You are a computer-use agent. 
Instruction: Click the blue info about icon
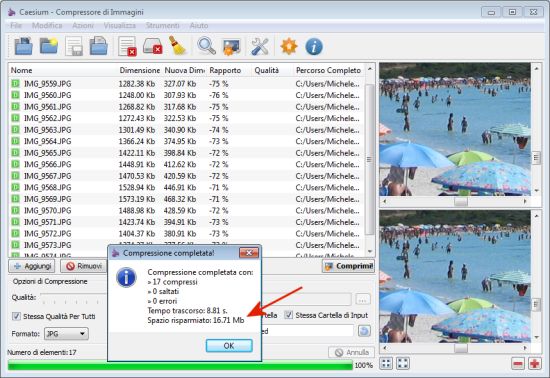click(x=314, y=46)
